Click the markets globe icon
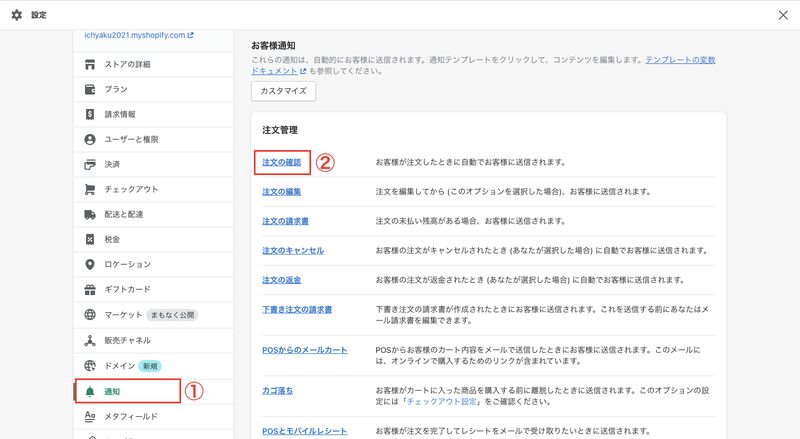This screenshot has height=439, width=800. point(90,314)
